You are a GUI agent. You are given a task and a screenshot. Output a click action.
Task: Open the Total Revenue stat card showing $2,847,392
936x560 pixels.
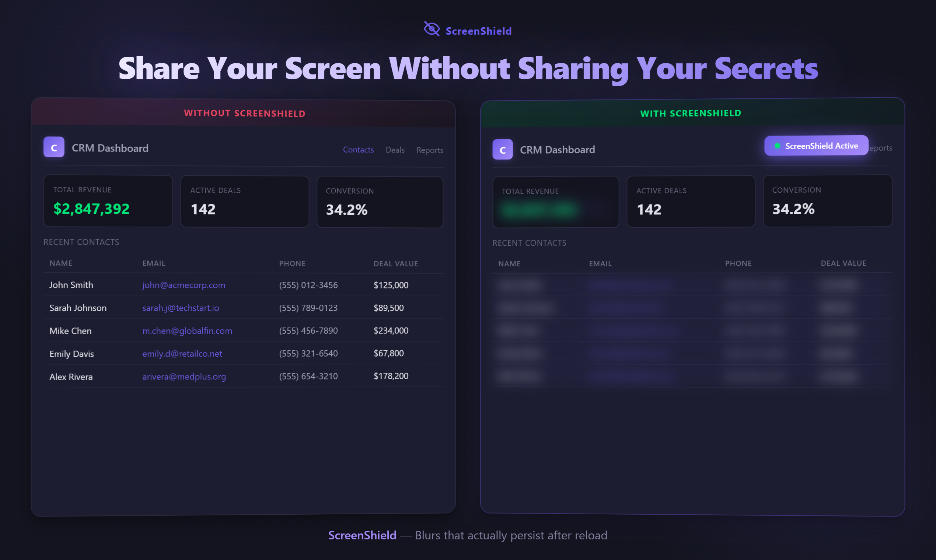(x=108, y=201)
